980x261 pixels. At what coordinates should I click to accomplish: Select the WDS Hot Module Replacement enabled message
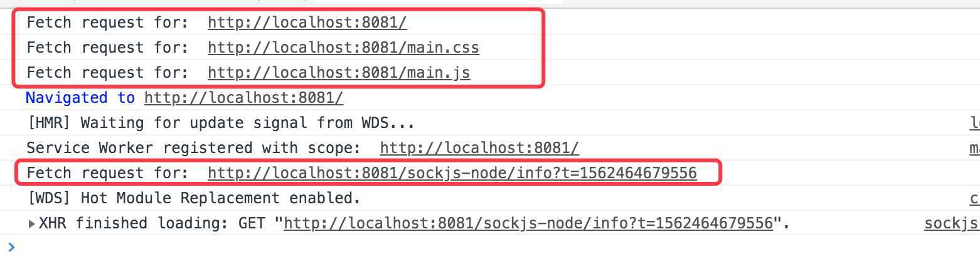[194, 198]
